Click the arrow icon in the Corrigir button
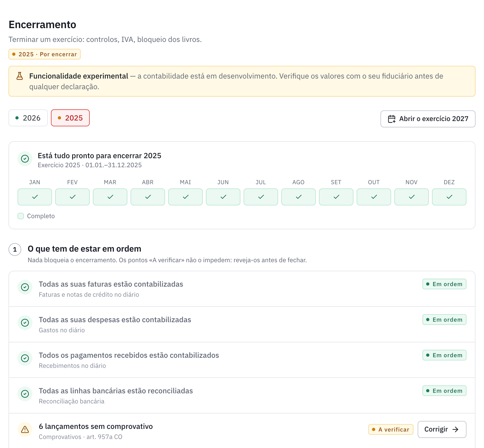The image size is (484, 448). click(x=456, y=429)
